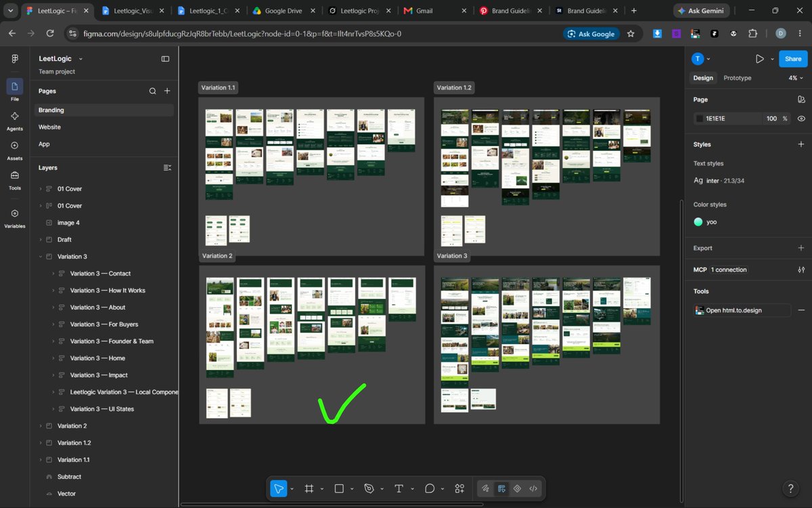Add an export setting with plus icon
Screen dimensions: 812x508
tap(801, 248)
